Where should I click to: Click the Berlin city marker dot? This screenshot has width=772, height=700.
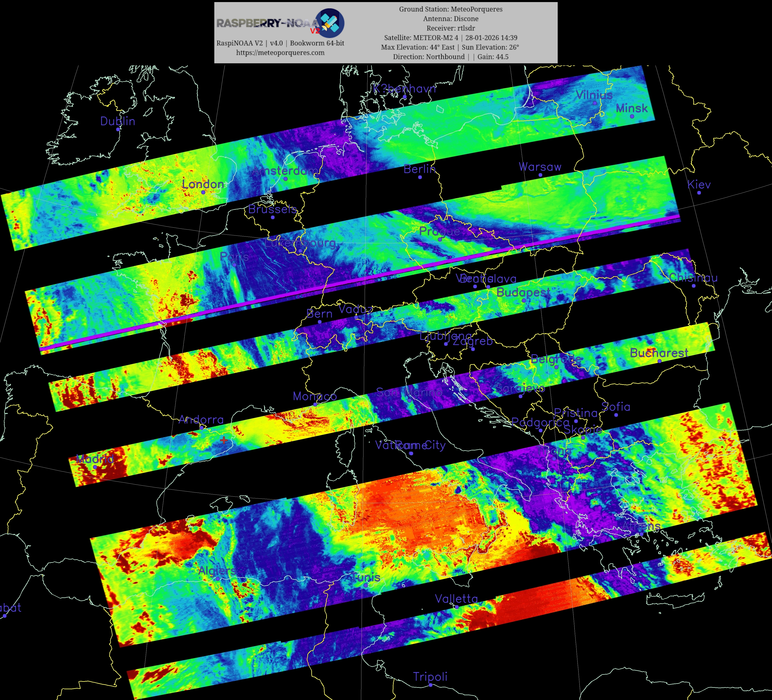click(x=420, y=177)
